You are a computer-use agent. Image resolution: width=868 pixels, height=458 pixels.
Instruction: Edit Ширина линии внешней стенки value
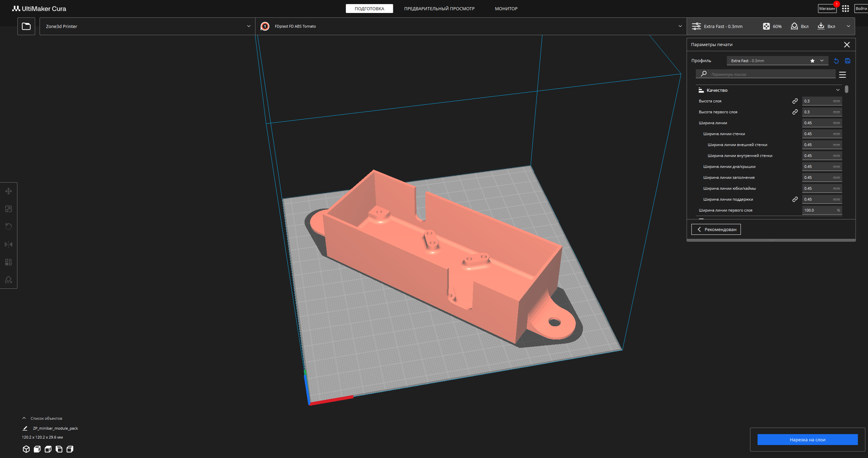[822, 145]
